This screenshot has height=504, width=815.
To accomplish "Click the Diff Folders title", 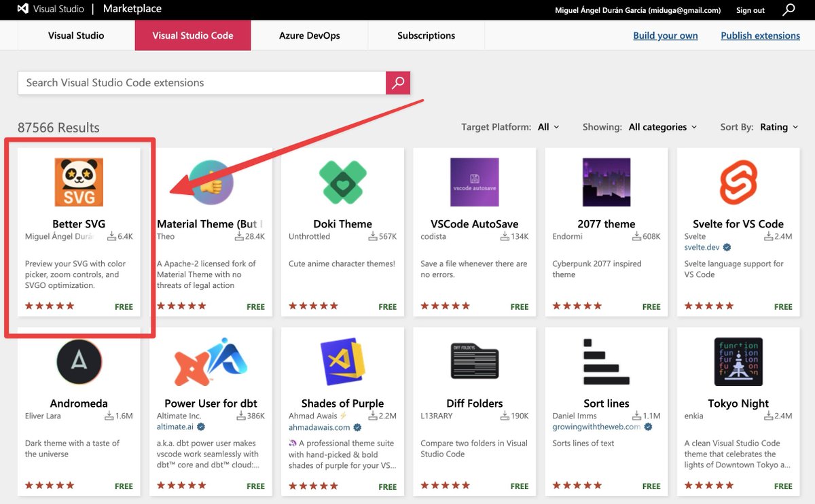I will click(x=475, y=403).
